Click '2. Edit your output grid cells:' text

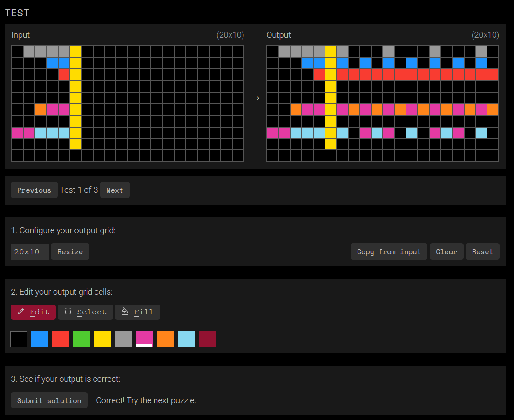[x=61, y=292]
